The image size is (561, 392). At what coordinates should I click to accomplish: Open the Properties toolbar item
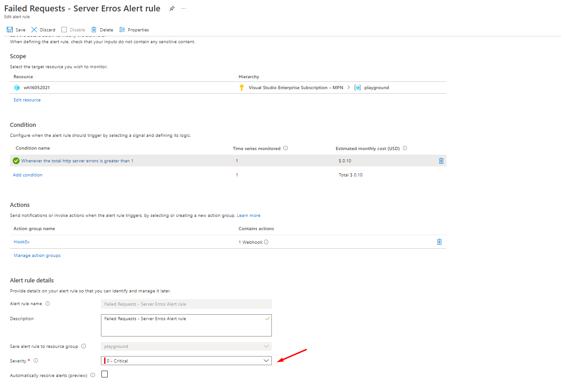[134, 30]
